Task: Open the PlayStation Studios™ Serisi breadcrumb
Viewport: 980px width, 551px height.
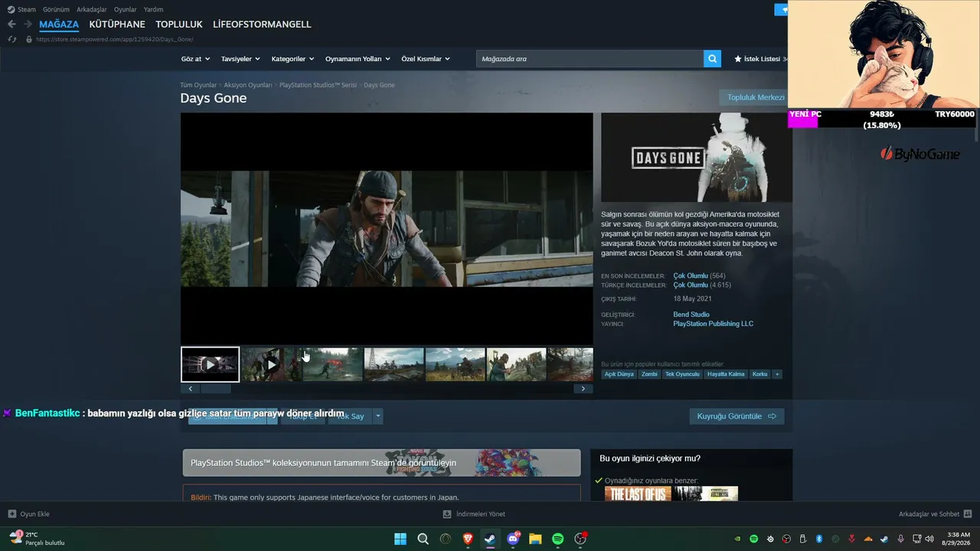Action: (318, 85)
